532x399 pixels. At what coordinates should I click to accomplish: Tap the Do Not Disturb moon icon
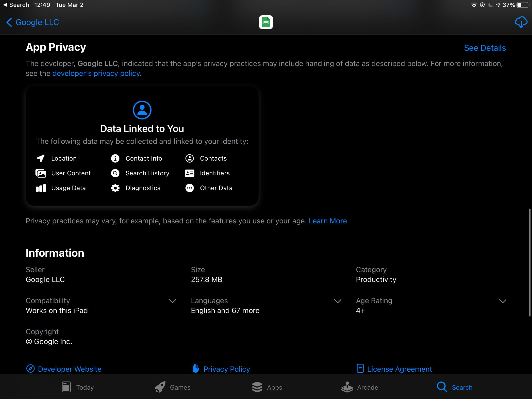click(x=490, y=5)
